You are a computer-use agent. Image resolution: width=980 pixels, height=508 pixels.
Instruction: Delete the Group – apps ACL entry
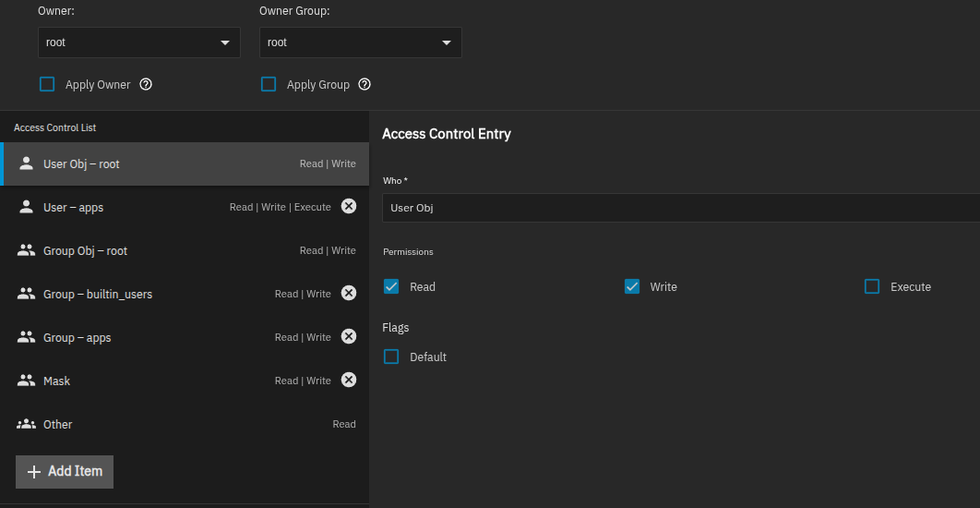tap(348, 337)
